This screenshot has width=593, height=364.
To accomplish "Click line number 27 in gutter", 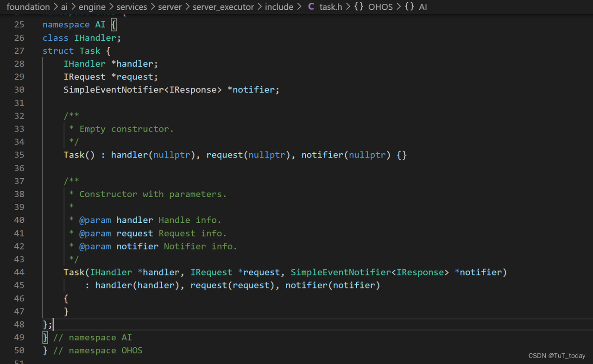I will pyautogui.click(x=19, y=50).
